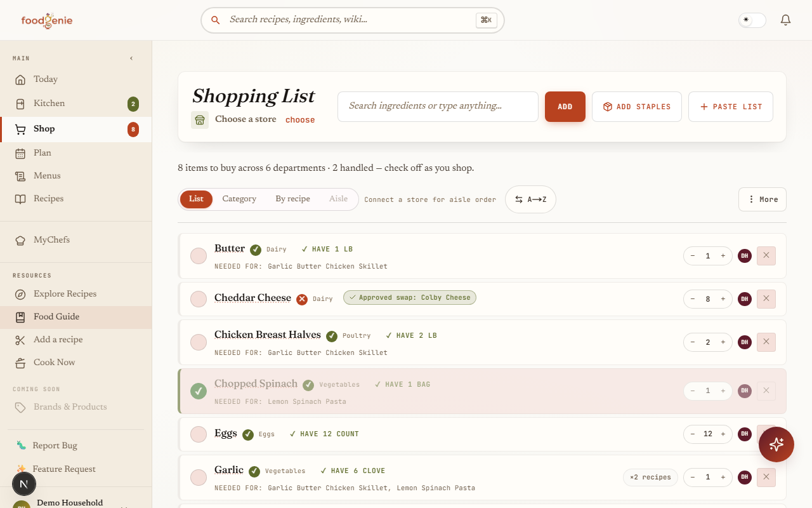This screenshot has width=812, height=508.
Task: Remove Chicken Breast Halves from the list
Action: [x=766, y=342]
